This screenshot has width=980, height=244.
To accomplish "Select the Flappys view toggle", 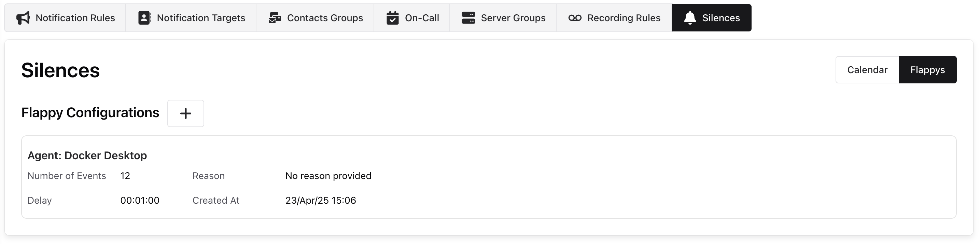I will (x=927, y=70).
